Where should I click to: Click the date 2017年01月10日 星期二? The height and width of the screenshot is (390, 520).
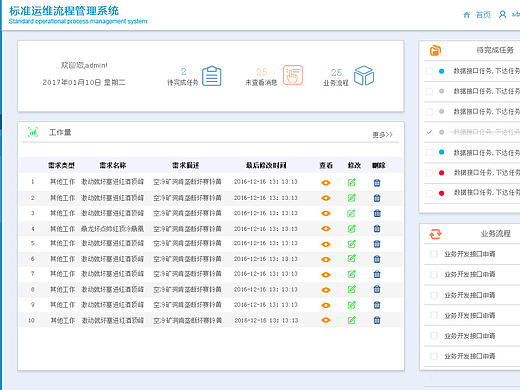(84, 82)
